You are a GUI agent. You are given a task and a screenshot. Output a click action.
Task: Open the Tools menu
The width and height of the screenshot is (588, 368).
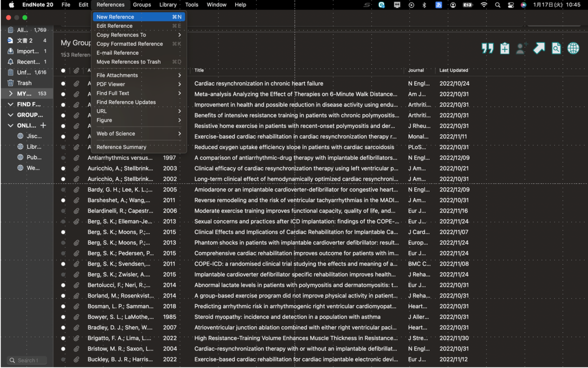[192, 5]
